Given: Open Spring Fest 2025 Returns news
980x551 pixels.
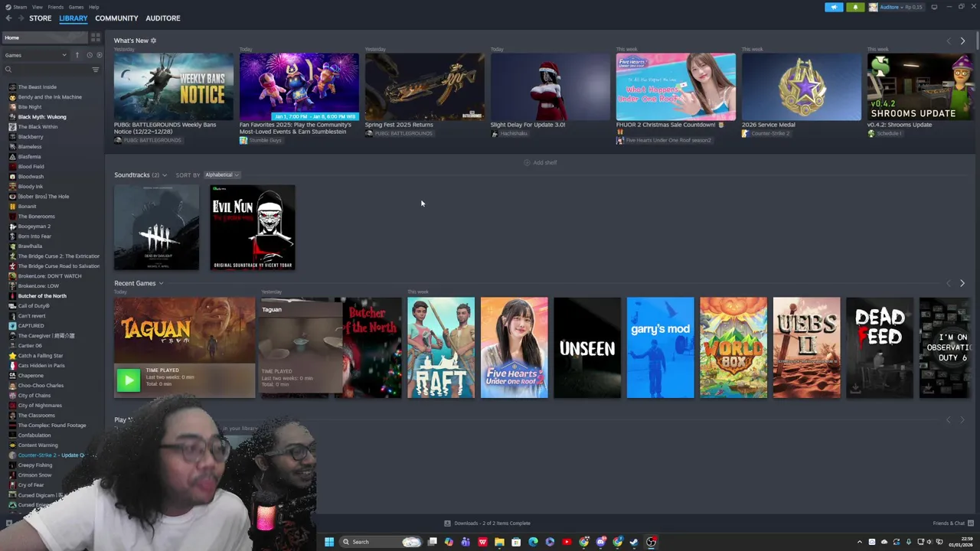Looking at the screenshot, I should point(425,86).
